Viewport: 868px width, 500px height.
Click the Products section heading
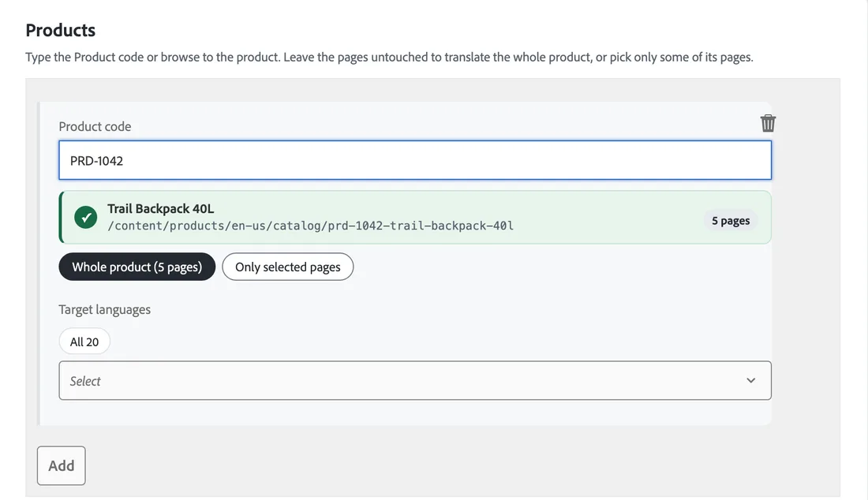point(60,30)
